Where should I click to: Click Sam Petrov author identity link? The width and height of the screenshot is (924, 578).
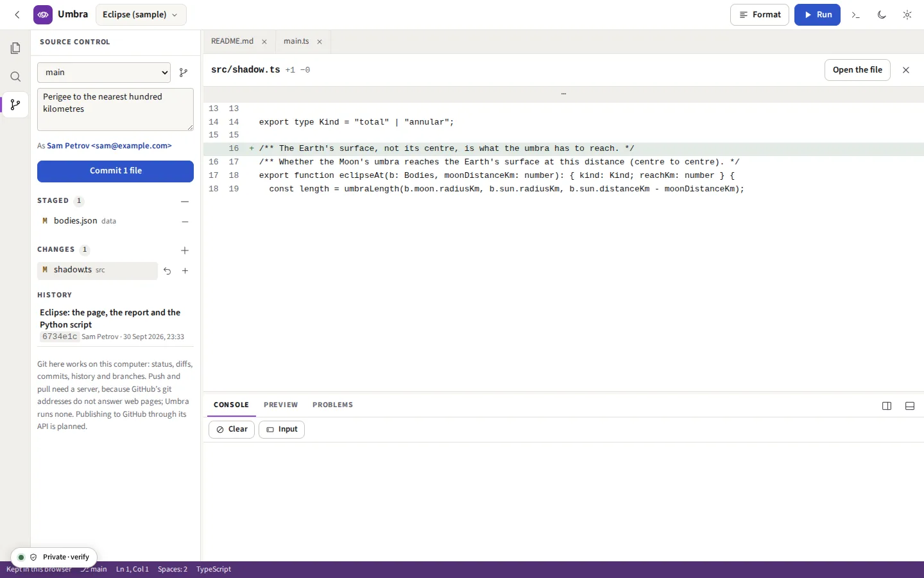(x=109, y=146)
